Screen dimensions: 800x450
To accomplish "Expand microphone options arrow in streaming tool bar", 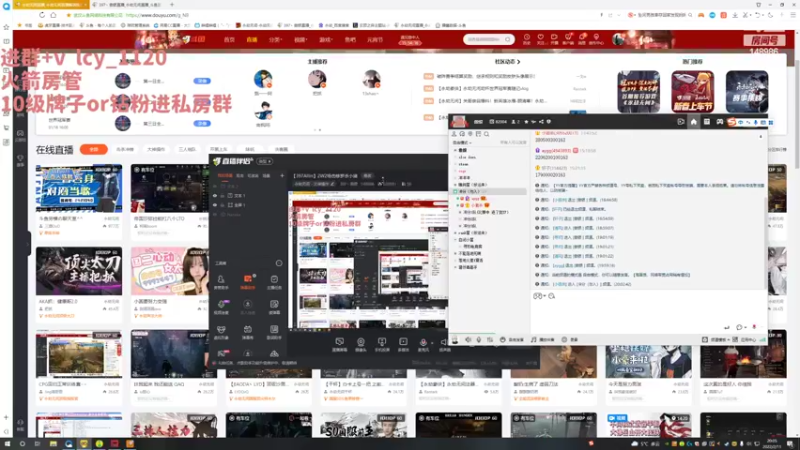I will pos(431,342).
